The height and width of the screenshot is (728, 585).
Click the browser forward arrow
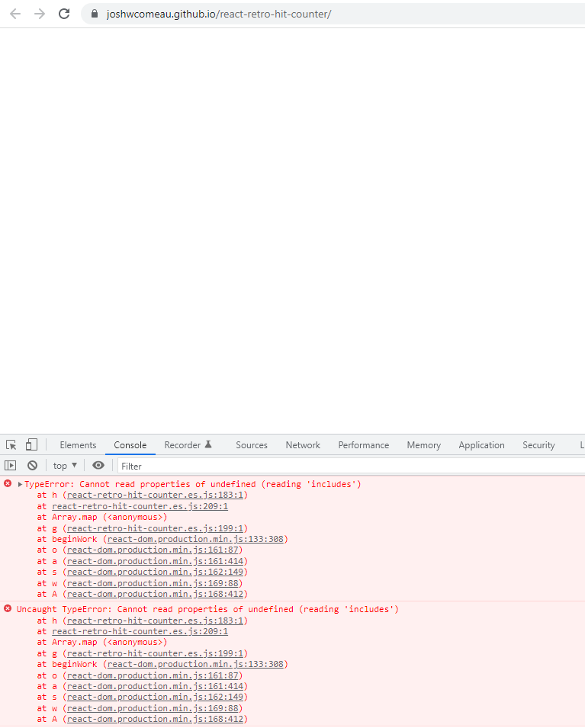pos(40,14)
